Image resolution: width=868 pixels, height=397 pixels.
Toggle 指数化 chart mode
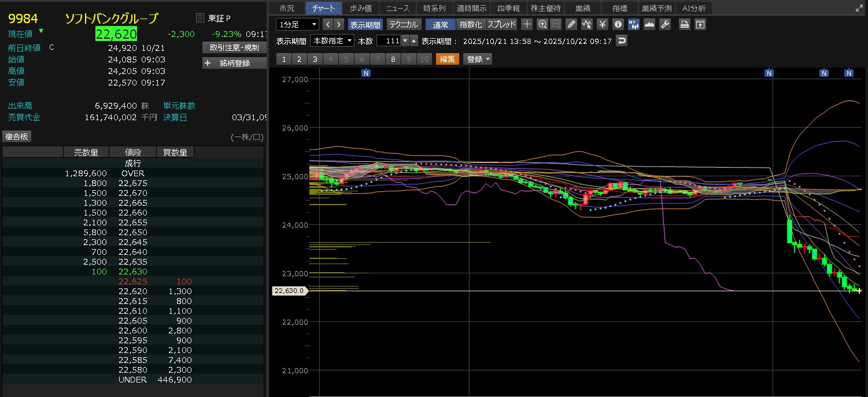471,24
